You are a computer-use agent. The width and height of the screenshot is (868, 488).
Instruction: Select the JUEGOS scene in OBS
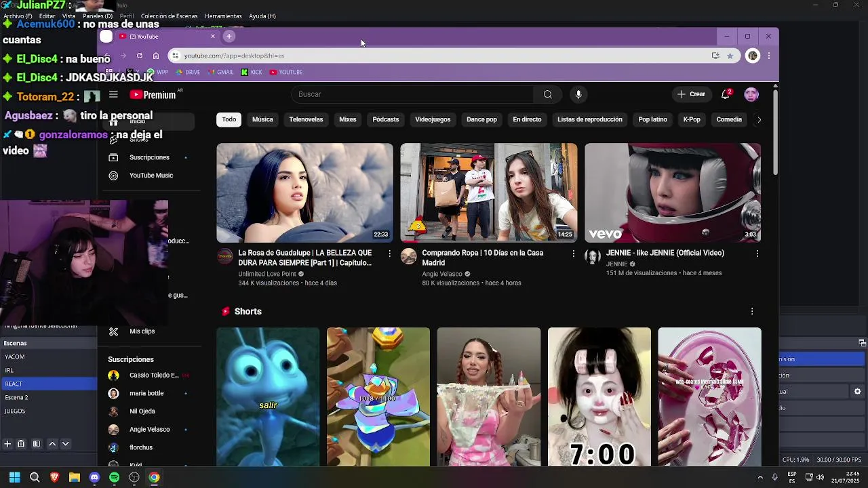pyautogui.click(x=49, y=411)
